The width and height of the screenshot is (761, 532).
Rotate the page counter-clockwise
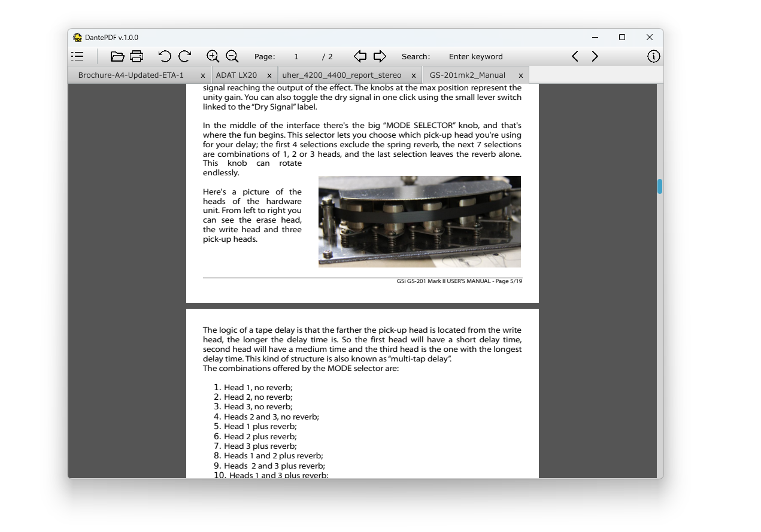point(165,56)
